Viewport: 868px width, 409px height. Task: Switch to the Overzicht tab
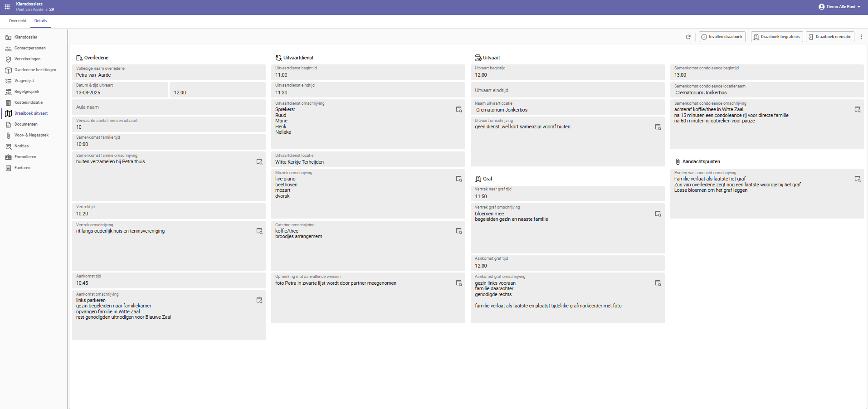(x=18, y=21)
